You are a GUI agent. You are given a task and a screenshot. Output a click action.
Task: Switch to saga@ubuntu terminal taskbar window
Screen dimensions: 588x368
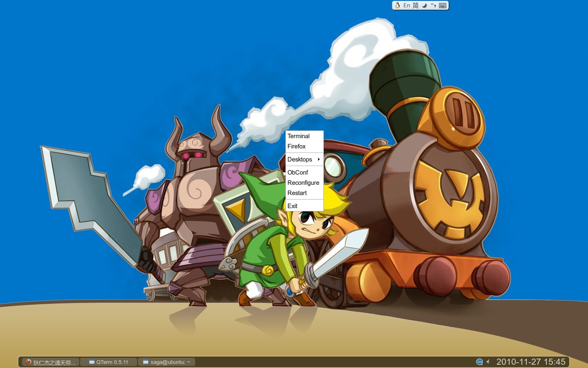[167, 362]
